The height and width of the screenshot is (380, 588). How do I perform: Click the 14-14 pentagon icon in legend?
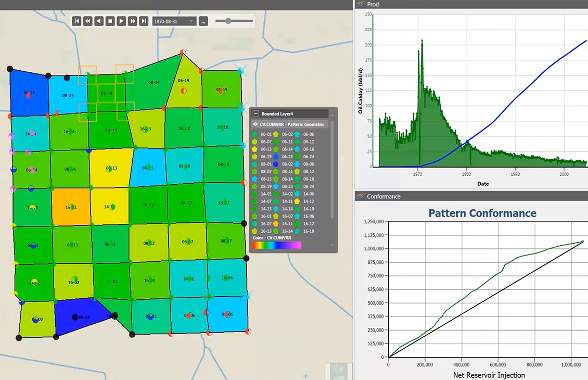[x=276, y=209]
